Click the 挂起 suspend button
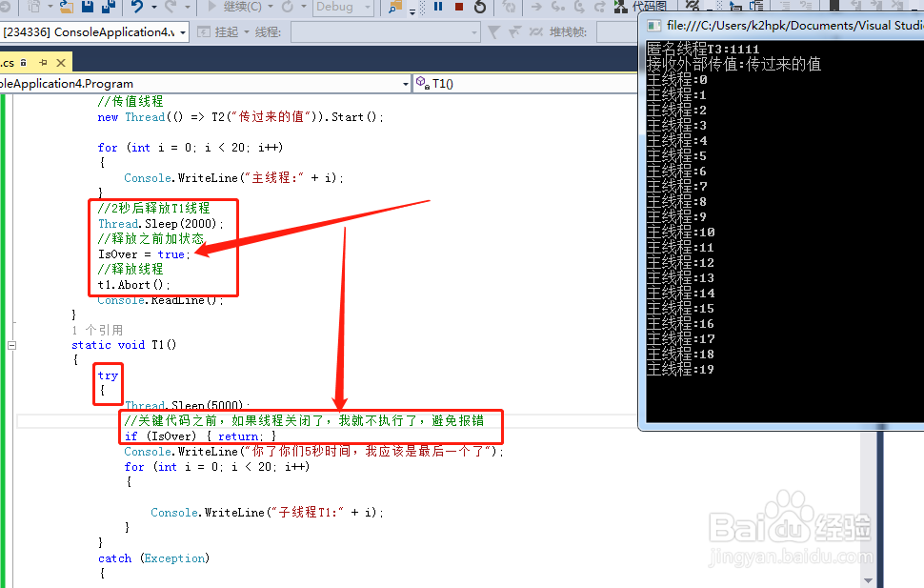 (x=218, y=31)
